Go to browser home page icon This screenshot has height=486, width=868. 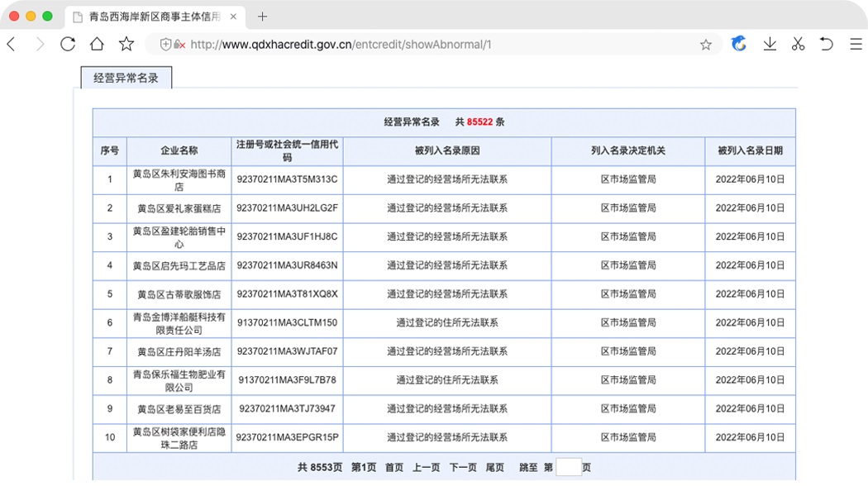(x=97, y=45)
